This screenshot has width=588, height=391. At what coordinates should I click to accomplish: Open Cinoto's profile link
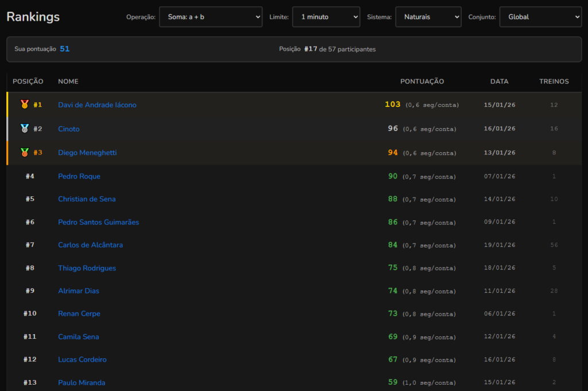point(69,129)
